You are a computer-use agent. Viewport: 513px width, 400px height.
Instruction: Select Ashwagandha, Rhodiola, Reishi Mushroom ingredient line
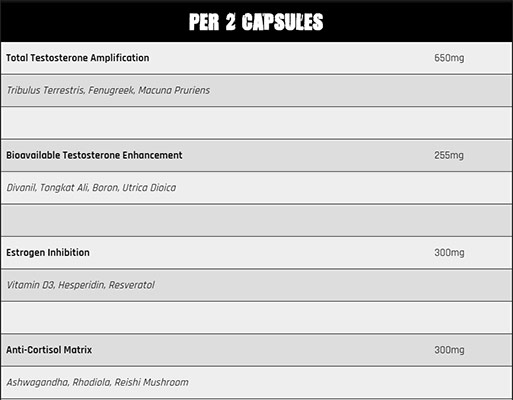[x=97, y=382]
